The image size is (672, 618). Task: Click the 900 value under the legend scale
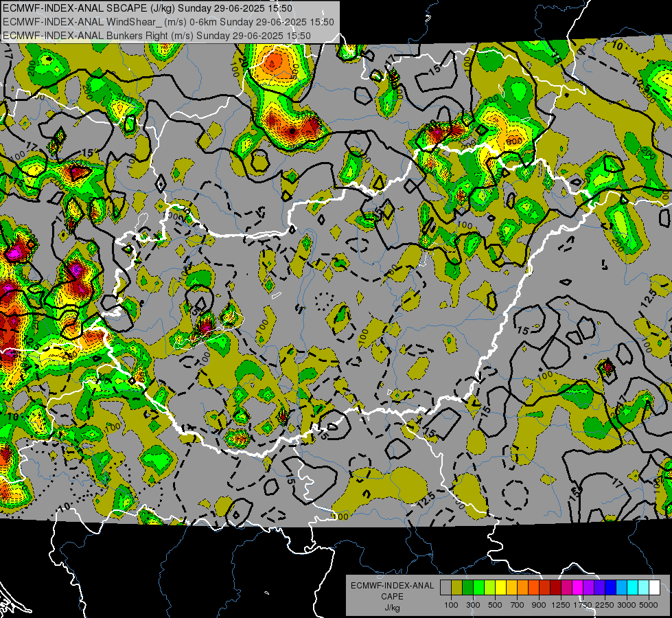tap(539, 605)
